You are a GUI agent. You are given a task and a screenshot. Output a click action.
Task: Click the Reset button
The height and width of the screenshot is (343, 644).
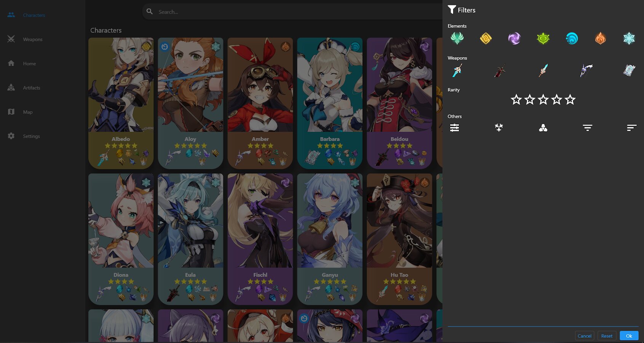607,336
